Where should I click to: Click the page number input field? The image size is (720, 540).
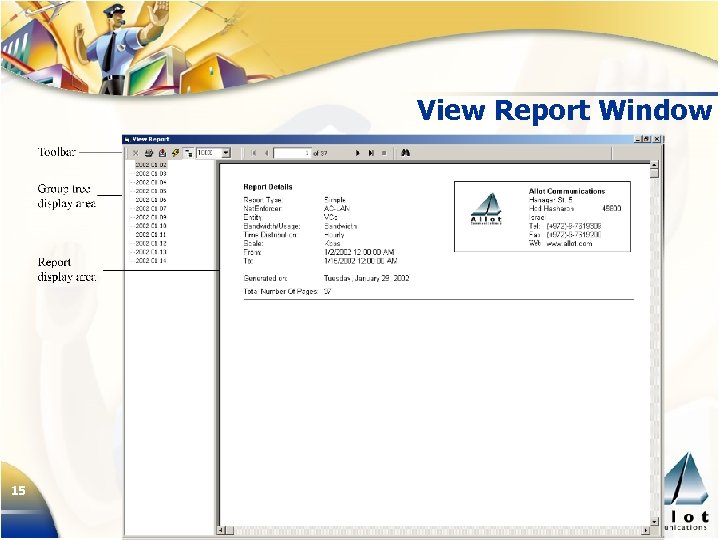pyautogui.click(x=292, y=153)
